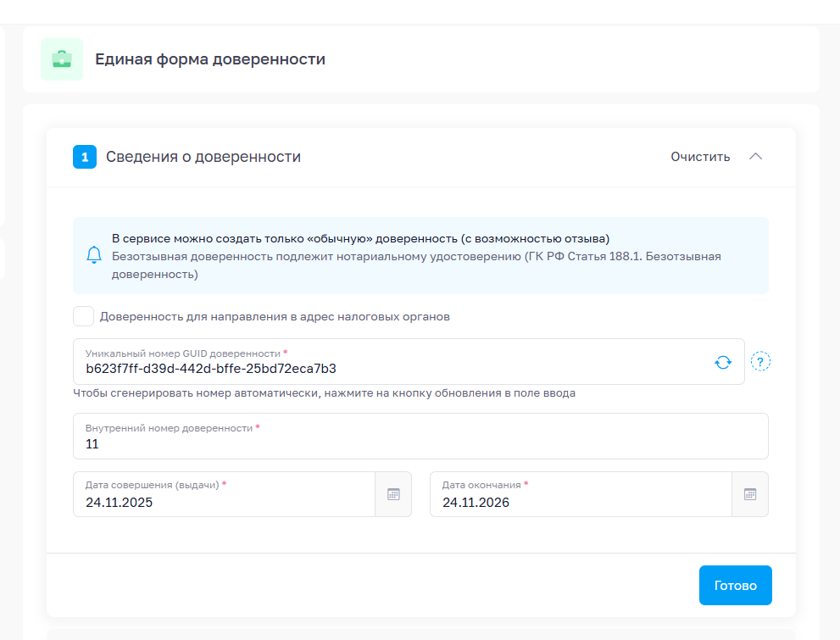The width and height of the screenshot is (840, 640).
Task: Focus the Уникальный номер GUID доверенности field
Action: 390,368
